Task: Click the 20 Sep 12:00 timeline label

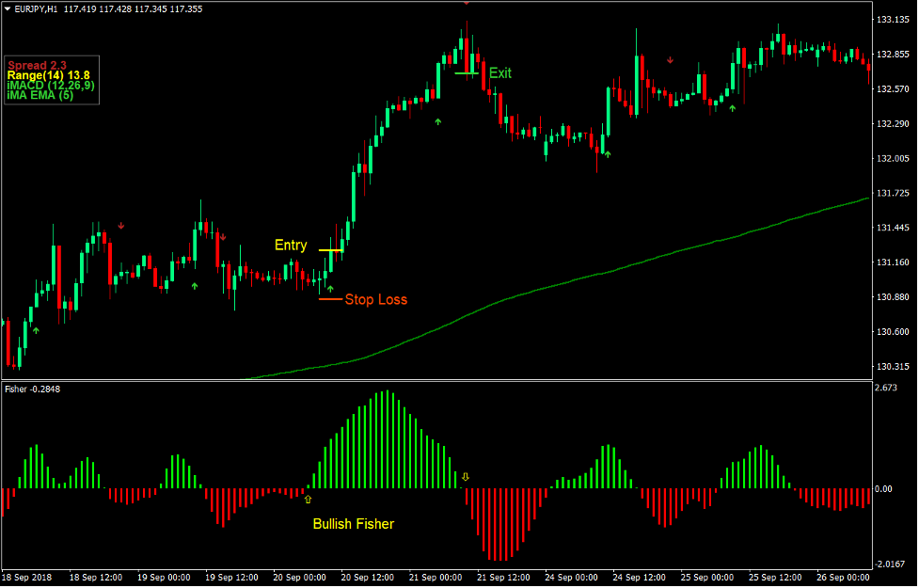Action: coord(368,579)
